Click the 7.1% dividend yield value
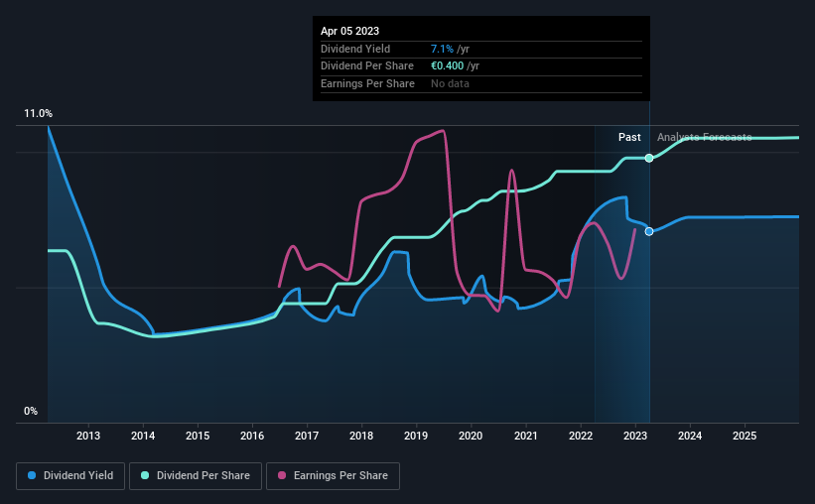815x504 pixels. (442, 49)
